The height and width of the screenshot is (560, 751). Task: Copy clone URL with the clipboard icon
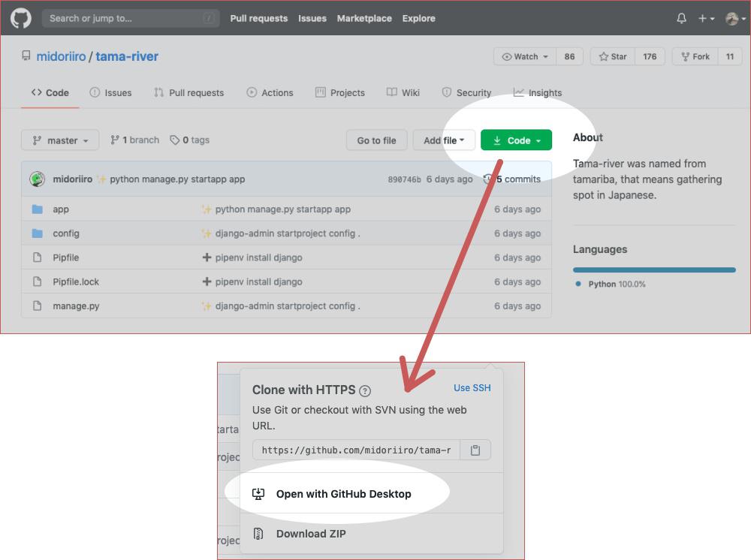coord(475,450)
